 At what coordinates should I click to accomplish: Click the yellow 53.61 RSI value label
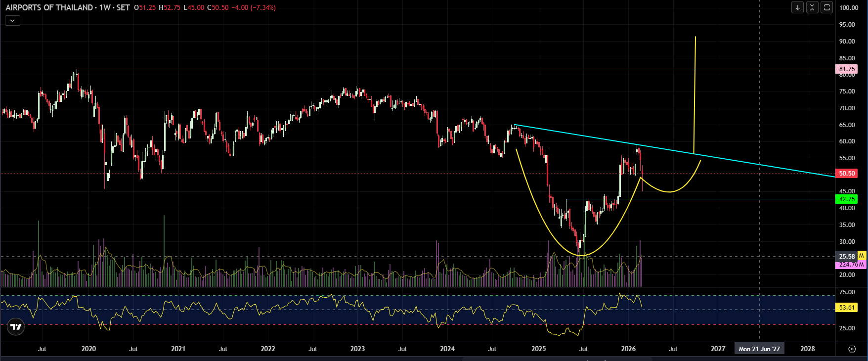[x=847, y=308]
